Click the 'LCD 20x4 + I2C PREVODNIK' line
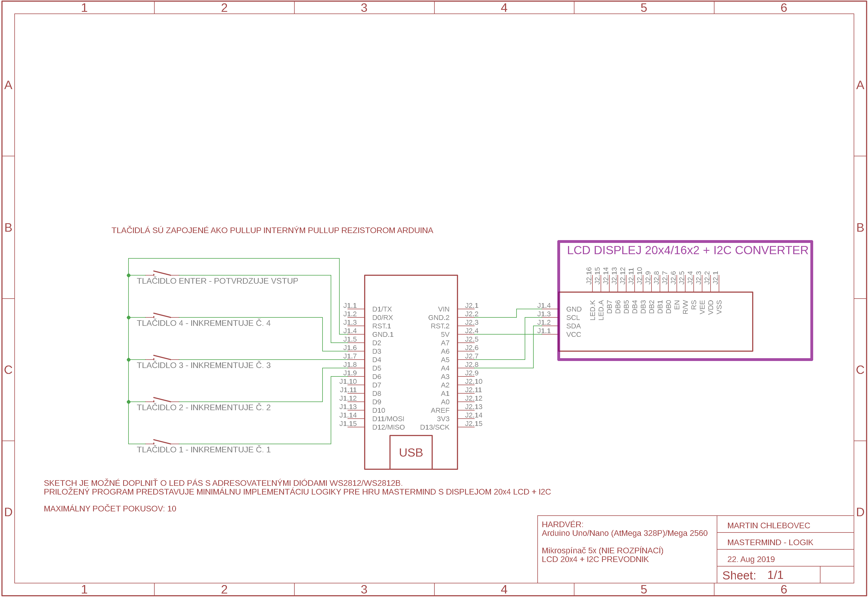This screenshot has width=868, height=598. pos(595,559)
